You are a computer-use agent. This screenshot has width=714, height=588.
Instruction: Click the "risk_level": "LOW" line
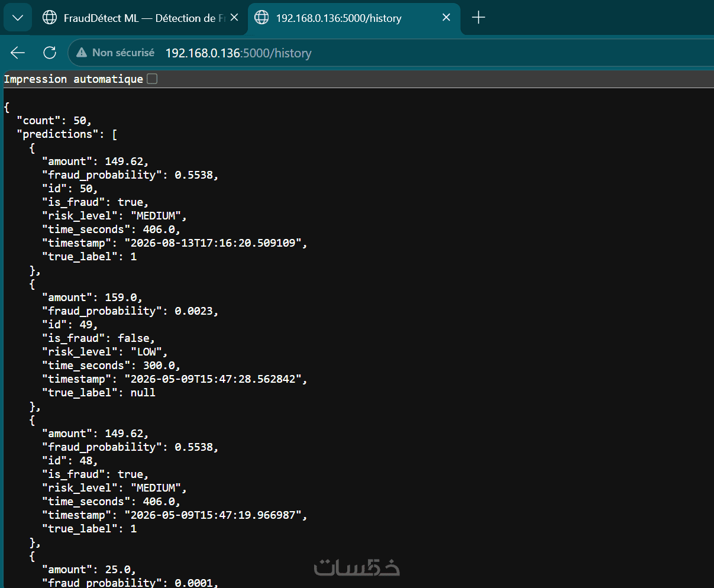pyautogui.click(x=105, y=351)
